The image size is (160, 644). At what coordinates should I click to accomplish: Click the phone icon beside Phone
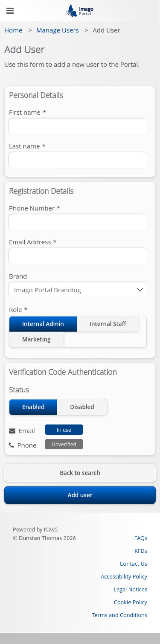(x=12, y=445)
